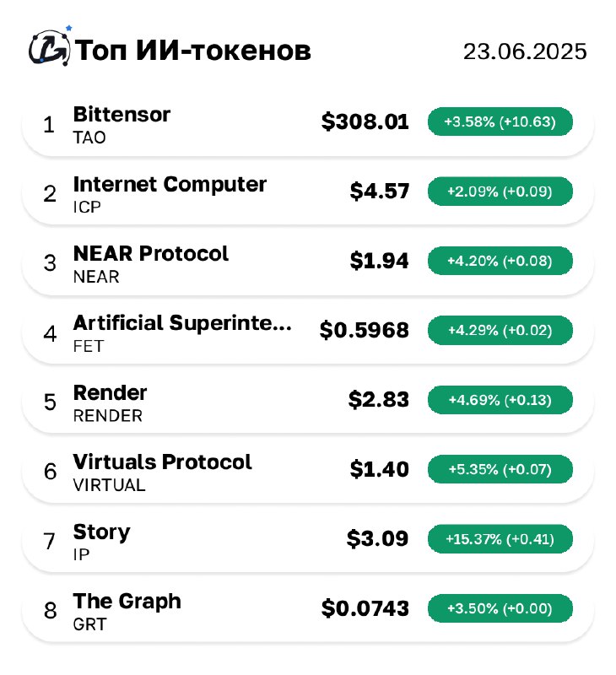The height and width of the screenshot is (675, 616).
Task: Select the Internet Computer token name
Action: tap(170, 184)
